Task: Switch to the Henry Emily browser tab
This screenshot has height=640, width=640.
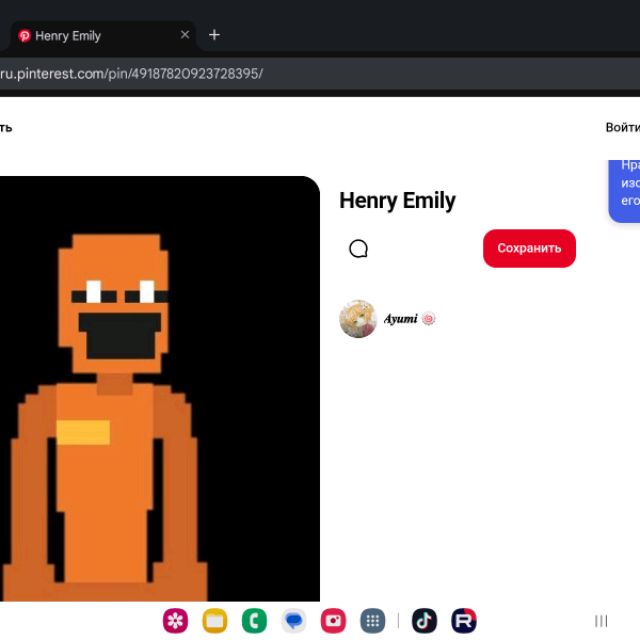Action: tap(102, 36)
